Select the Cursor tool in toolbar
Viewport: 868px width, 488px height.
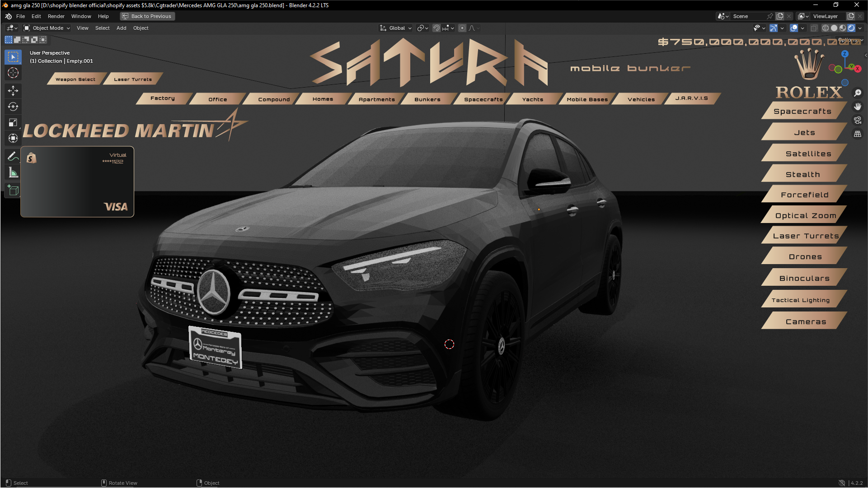(x=13, y=73)
